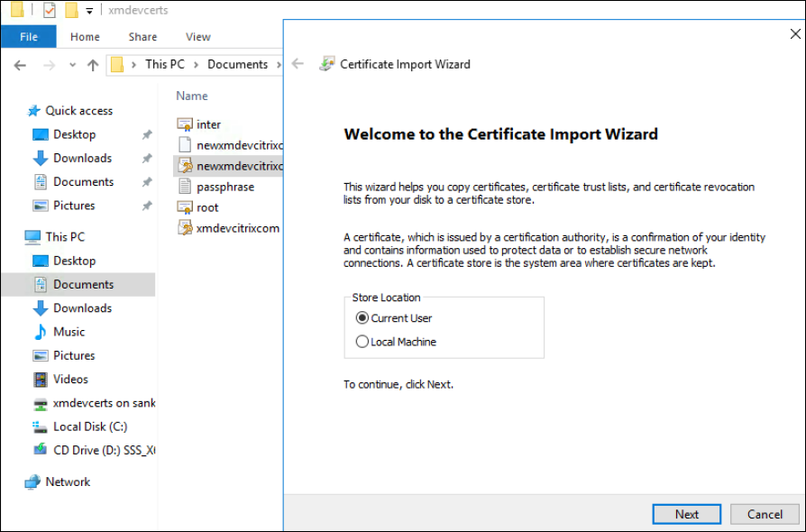The image size is (806, 532).
Task: Choose the Local Machine store location
Action: click(362, 342)
